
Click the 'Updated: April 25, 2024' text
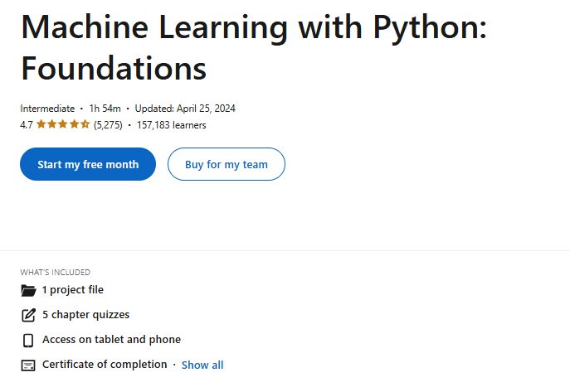[x=185, y=109]
